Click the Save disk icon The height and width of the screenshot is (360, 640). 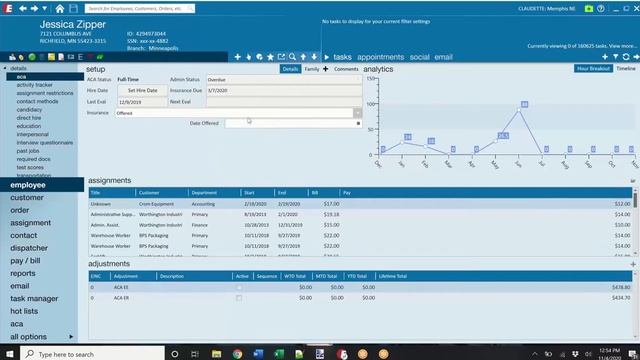[x=73, y=8]
